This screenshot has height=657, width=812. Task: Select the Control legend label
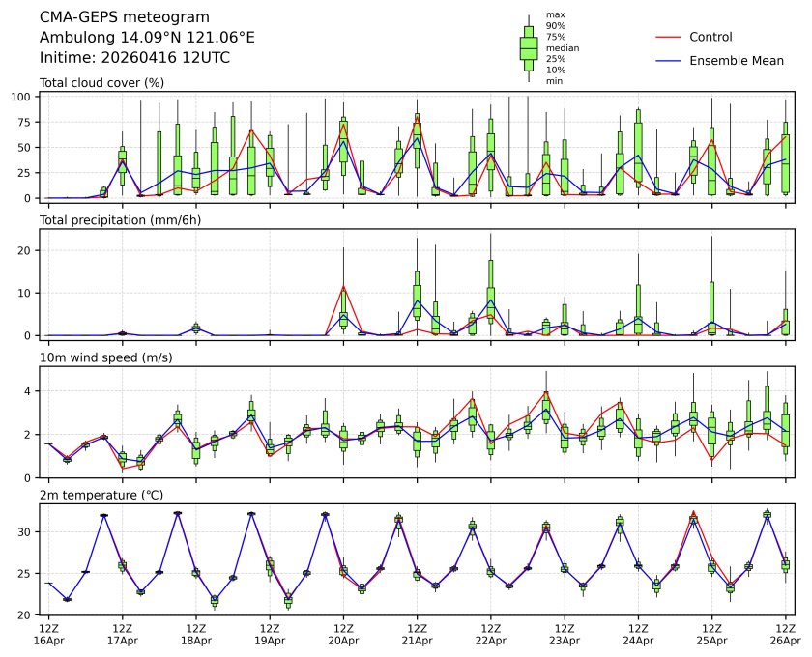(x=710, y=37)
